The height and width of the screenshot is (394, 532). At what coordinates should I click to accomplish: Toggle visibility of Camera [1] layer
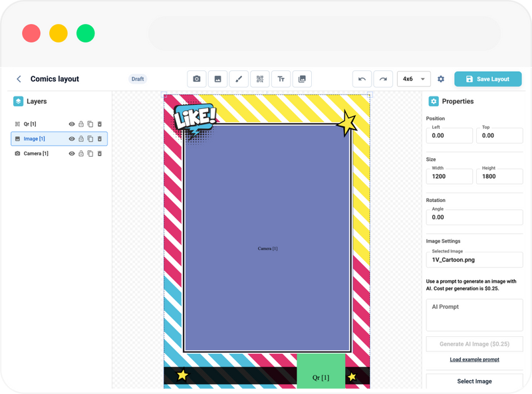(x=72, y=153)
